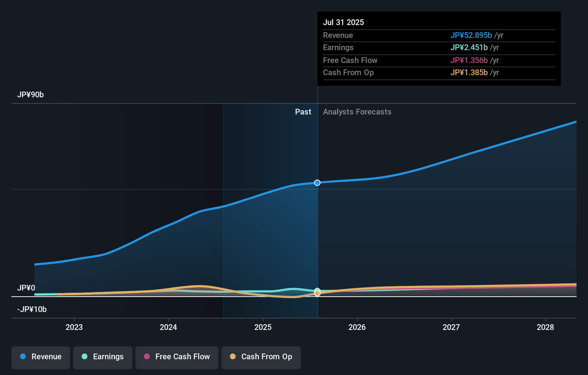Toggle the Revenue series visibility

click(x=40, y=357)
